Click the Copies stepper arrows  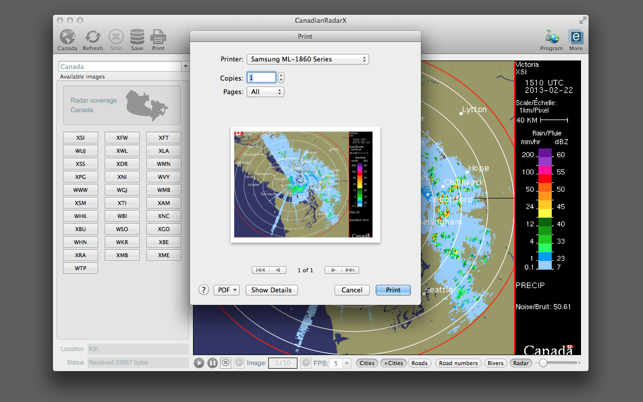[281, 78]
